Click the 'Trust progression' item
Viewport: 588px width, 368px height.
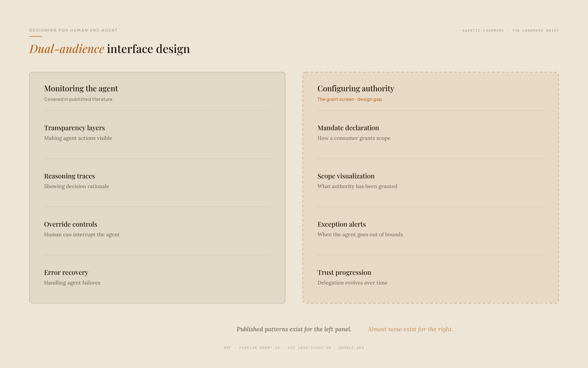coord(344,273)
